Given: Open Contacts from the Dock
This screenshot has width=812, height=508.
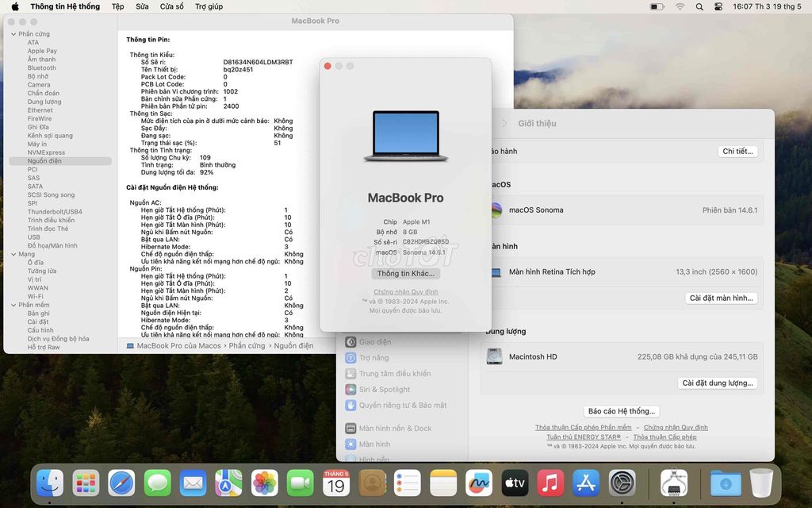Looking at the screenshot, I should (x=372, y=483).
